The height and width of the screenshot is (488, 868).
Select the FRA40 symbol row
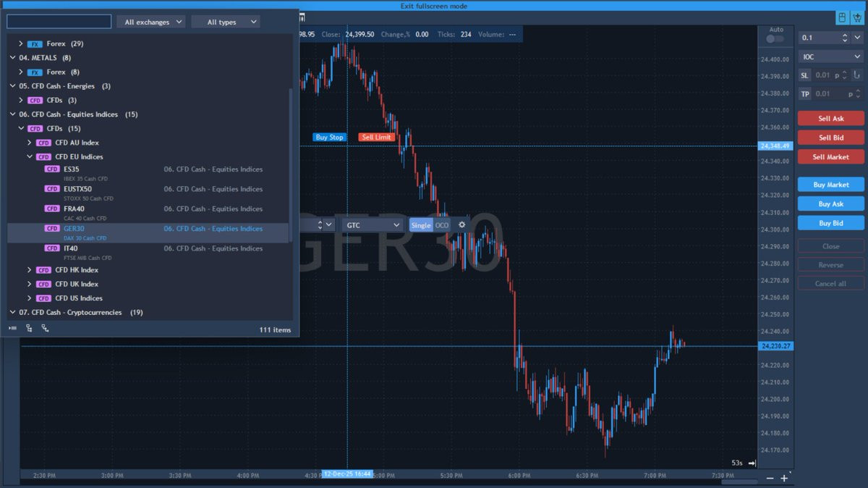pos(148,213)
